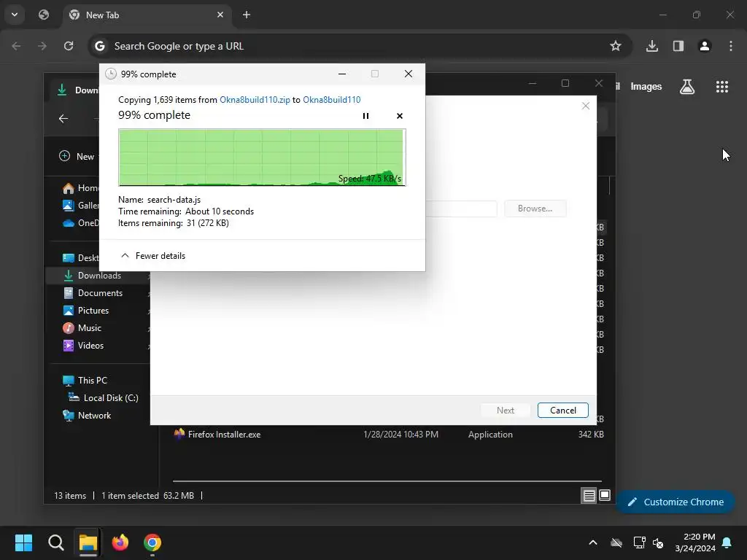Viewport: 747px width, 560px height.
Task: Click File Explorer back arrow
Action: 63,119
